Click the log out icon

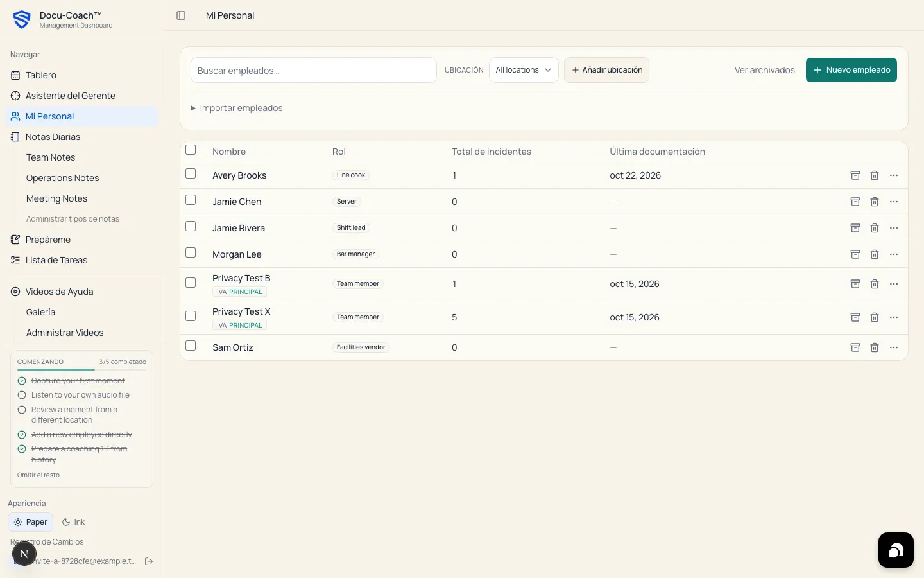click(149, 561)
